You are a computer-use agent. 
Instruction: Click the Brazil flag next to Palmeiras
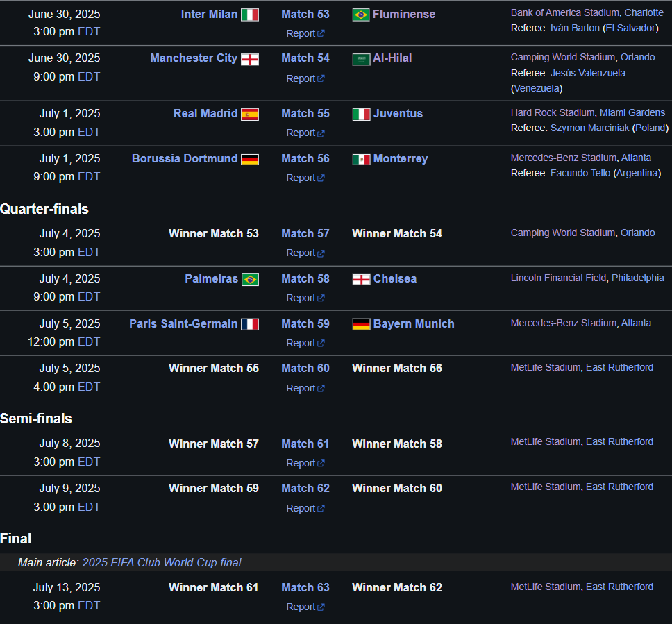point(250,280)
